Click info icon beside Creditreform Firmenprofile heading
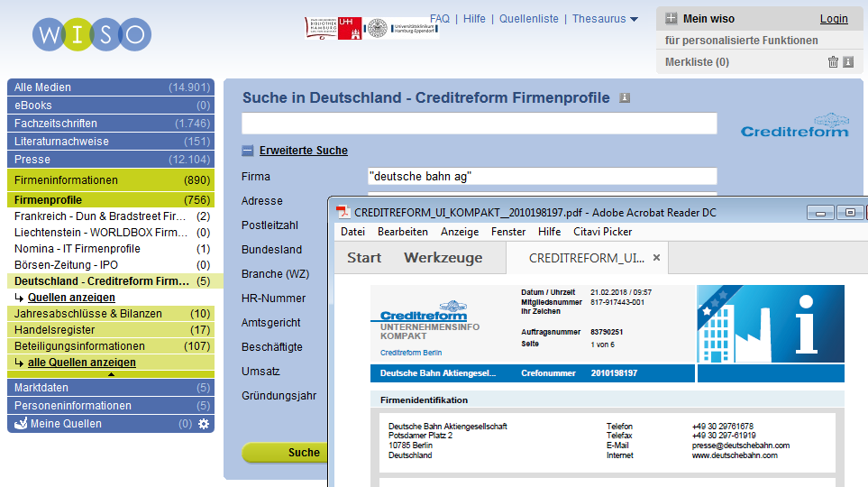The height and width of the screenshot is (487, 868). click(x=625, y=98)
